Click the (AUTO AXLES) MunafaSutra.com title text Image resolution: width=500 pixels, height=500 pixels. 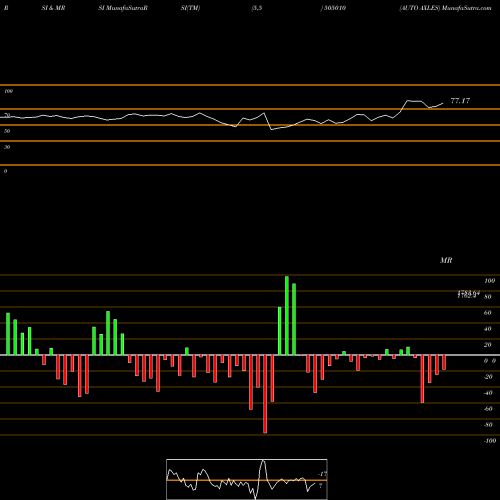point(445,8)
